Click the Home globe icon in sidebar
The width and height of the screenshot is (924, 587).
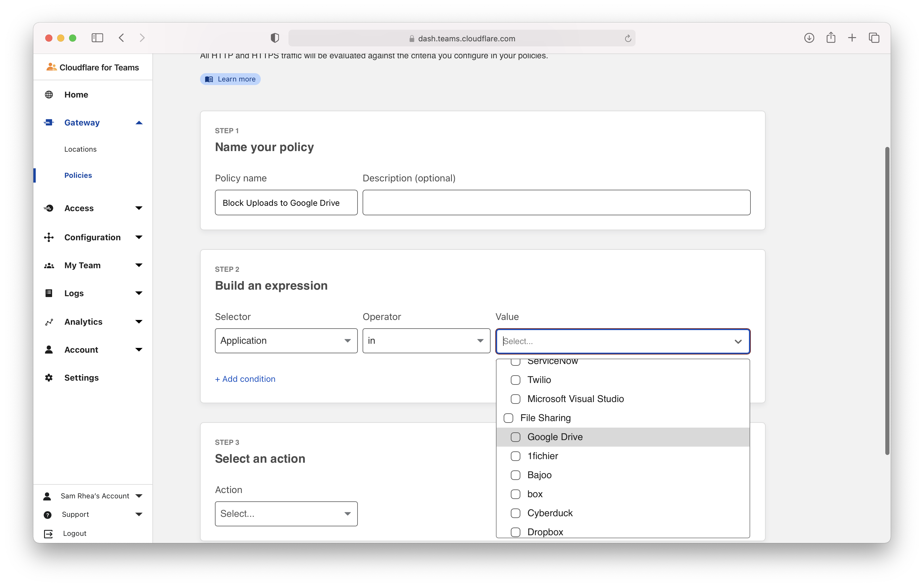(x=49, y=95)
